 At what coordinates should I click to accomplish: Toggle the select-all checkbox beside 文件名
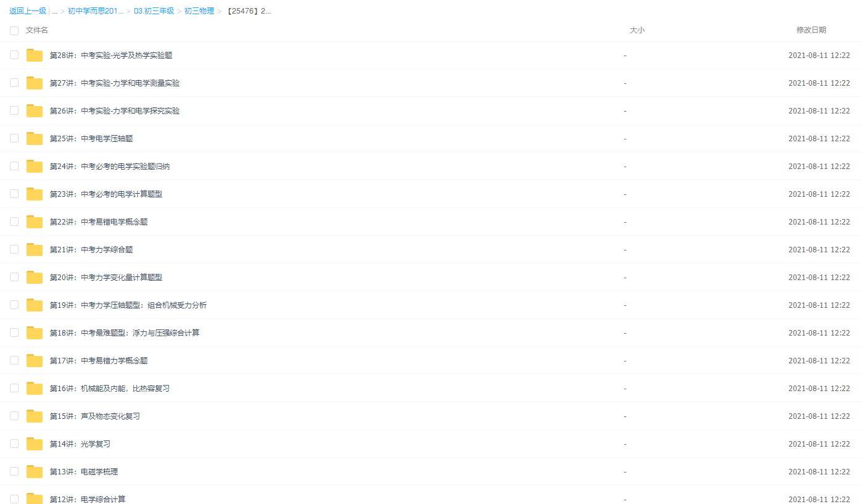14,31
